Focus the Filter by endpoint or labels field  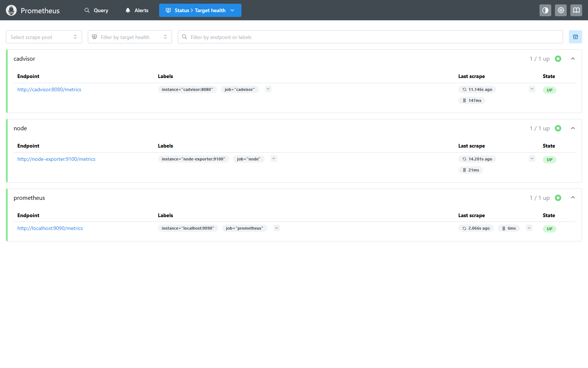(370, 37)
